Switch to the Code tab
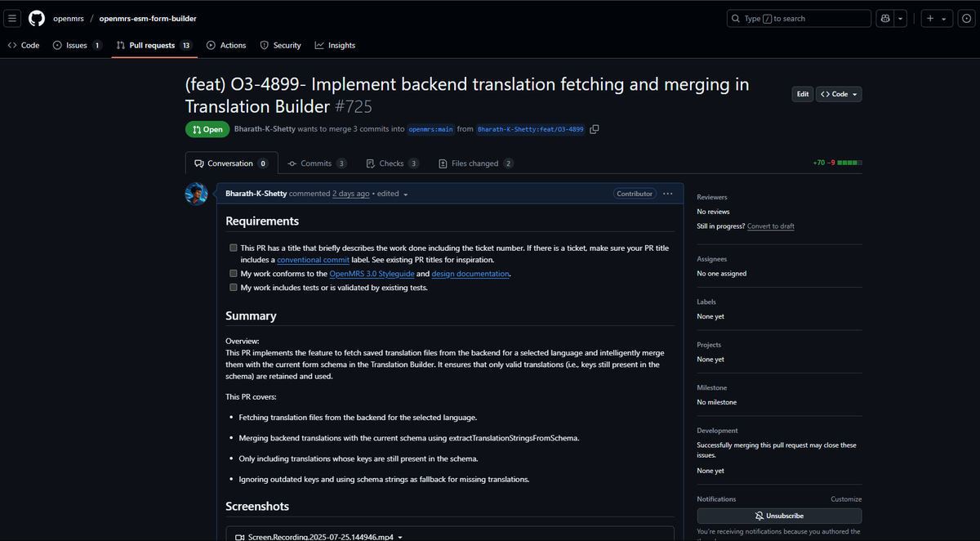980x541 pixels. (24, 45)
